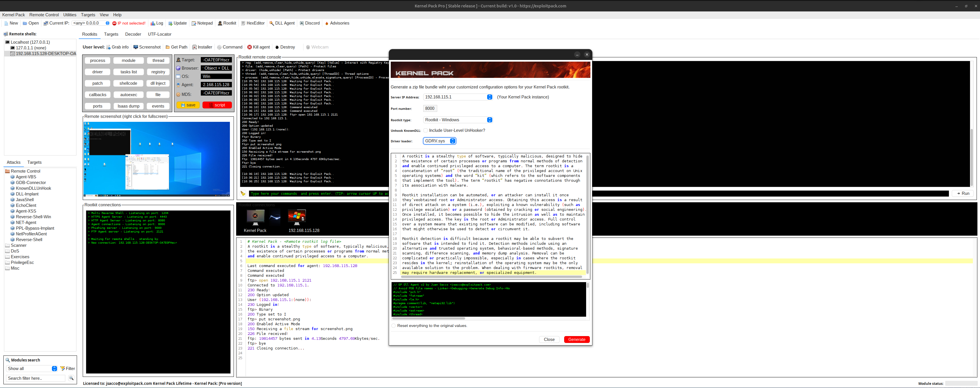Open the Utilities menu

click(70, 15)
